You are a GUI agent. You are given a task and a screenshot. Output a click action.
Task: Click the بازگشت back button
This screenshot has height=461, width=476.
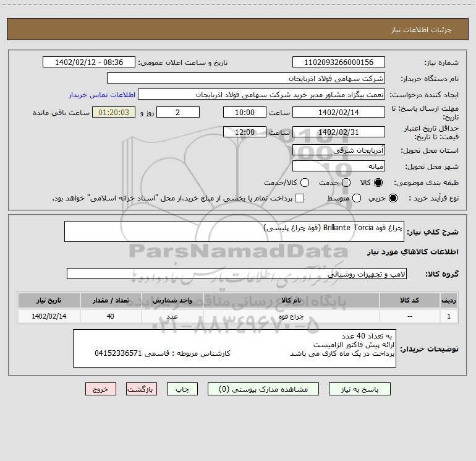[142, 389]
